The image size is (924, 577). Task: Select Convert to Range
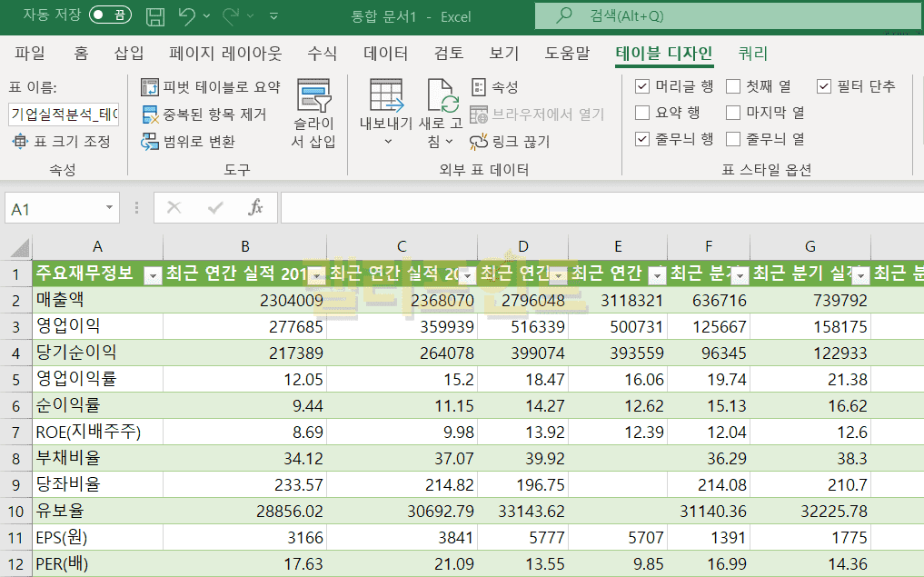(187, 142)
